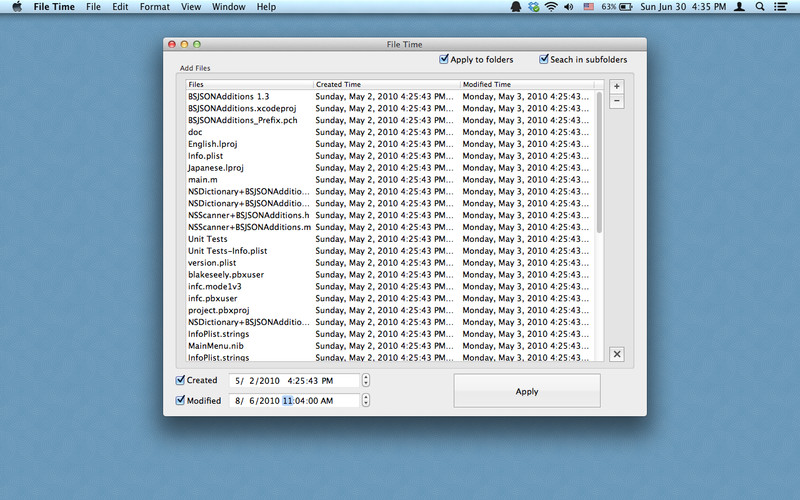This screenshot has width=800, height=500.
Task: Uncheck the Modified checkbox
Action: pyautogui.click(x=180, y=401)
